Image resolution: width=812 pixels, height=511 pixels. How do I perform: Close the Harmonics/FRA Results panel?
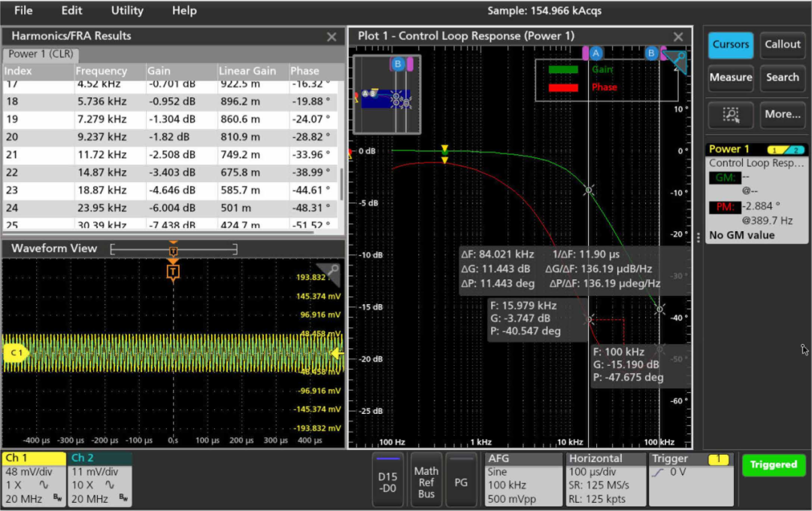pyautogui.click(x=332, y=36)
